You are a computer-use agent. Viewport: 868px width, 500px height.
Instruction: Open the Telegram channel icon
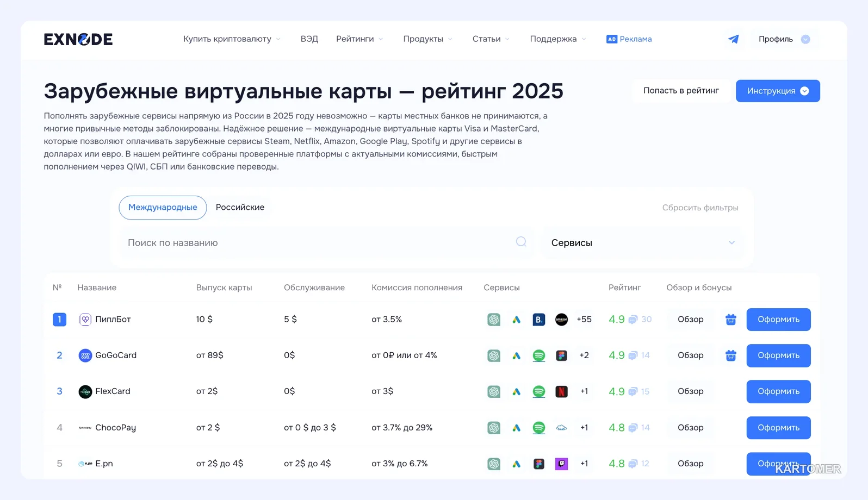(733, 39)
